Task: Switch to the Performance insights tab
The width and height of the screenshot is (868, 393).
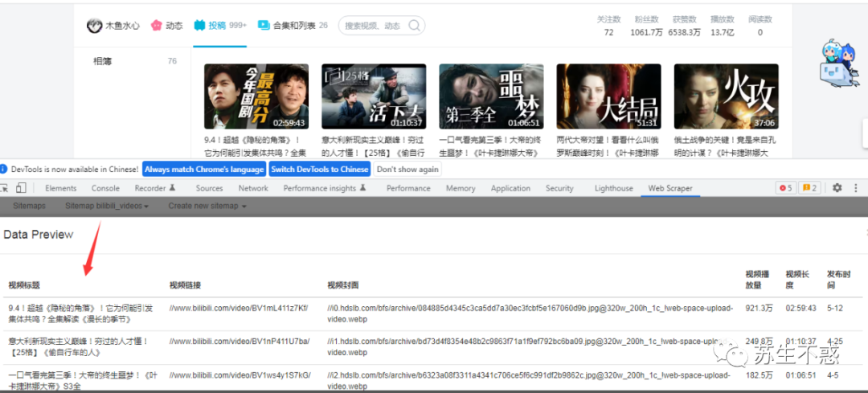Action: 325,188
